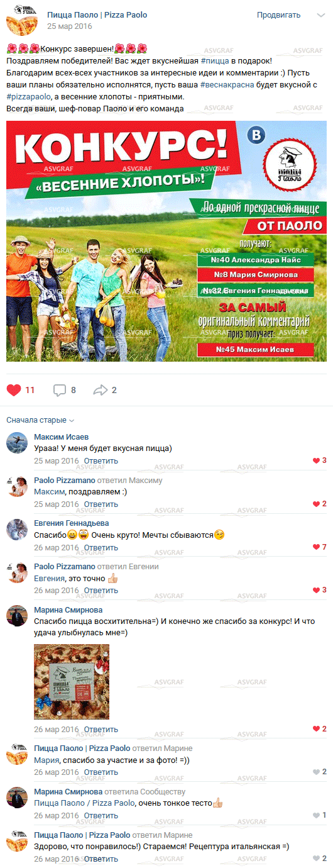
Task: Open the 'КОНКУРС! Весенние хлопоты' post image
Action: tap(166, 242)
